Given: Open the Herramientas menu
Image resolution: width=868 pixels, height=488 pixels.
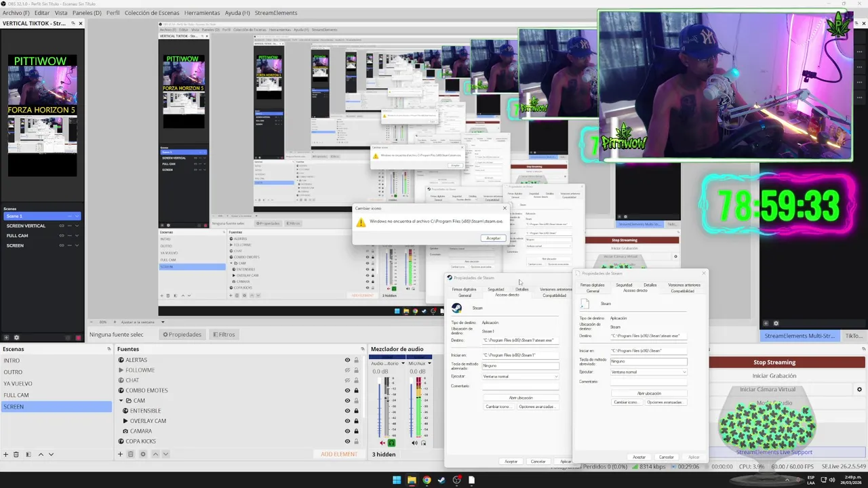Looking at the screenshot, I should point(202,13).
